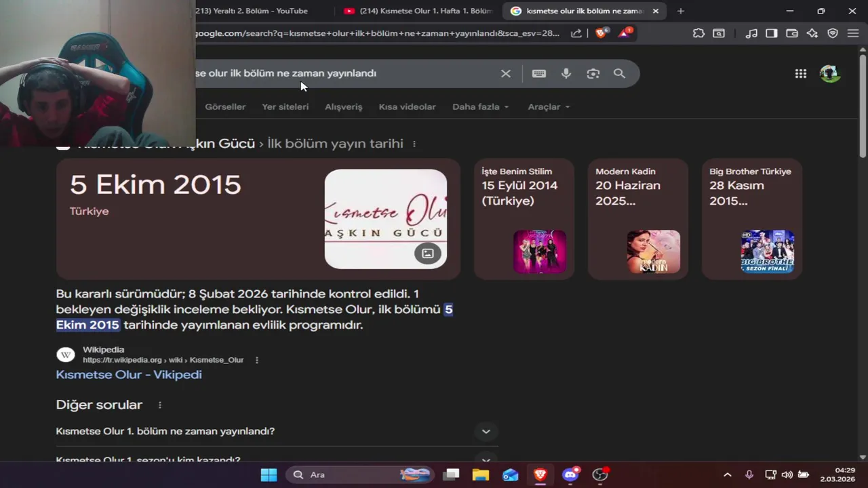Viewport: 868px width, 488px height.
Task: Open the browser extensions puzzle icon
Action: 698,33
